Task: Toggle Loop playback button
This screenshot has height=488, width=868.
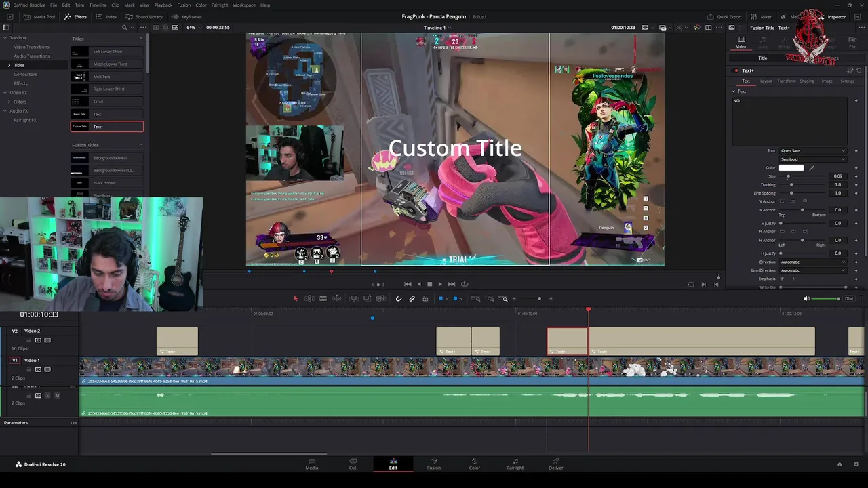Action: (x=465, y=284)
